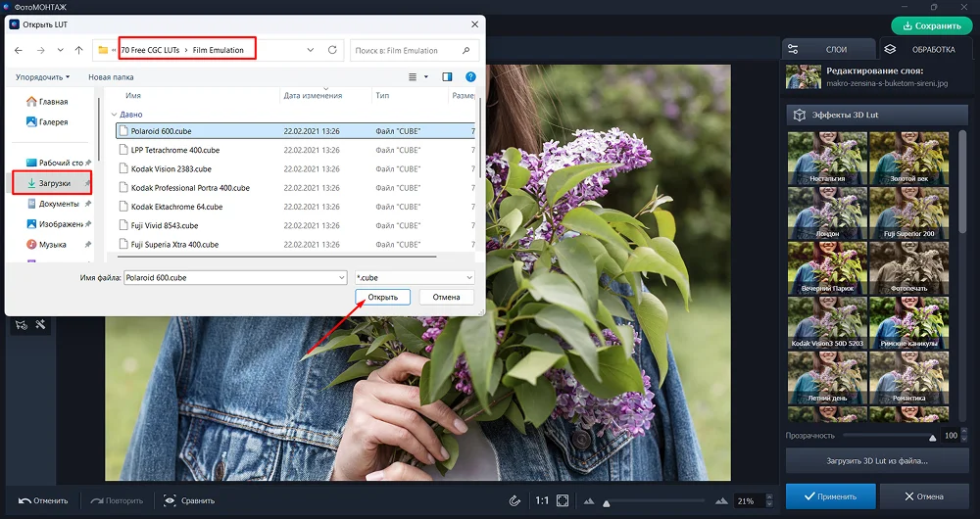Change file view layout icon
Viewport: 980px width, 519px height.
(413, 76)
